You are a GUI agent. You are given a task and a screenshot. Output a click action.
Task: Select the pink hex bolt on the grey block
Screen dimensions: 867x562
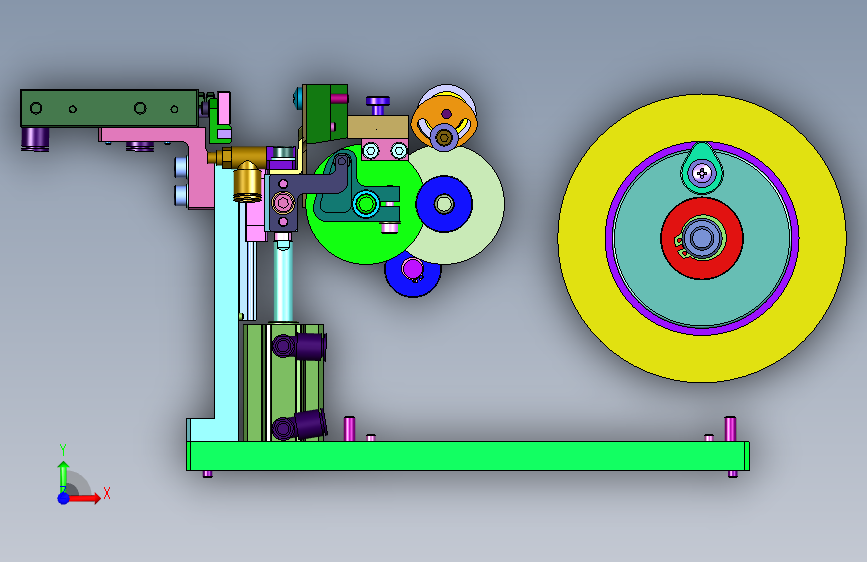pyautogui.click(x=283, y=202)
